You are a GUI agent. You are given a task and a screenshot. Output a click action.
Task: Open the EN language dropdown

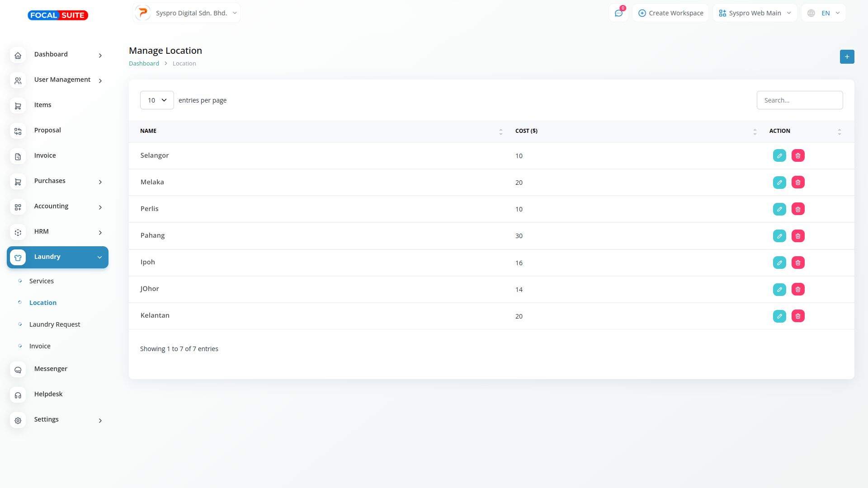tap(824, 13)
